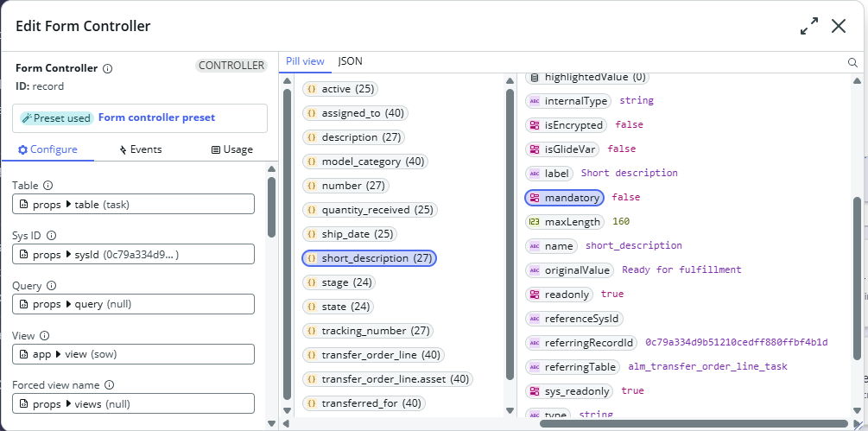Open the Form controller preset link
The height and width of the screenshot is (431, 868).
156,117
